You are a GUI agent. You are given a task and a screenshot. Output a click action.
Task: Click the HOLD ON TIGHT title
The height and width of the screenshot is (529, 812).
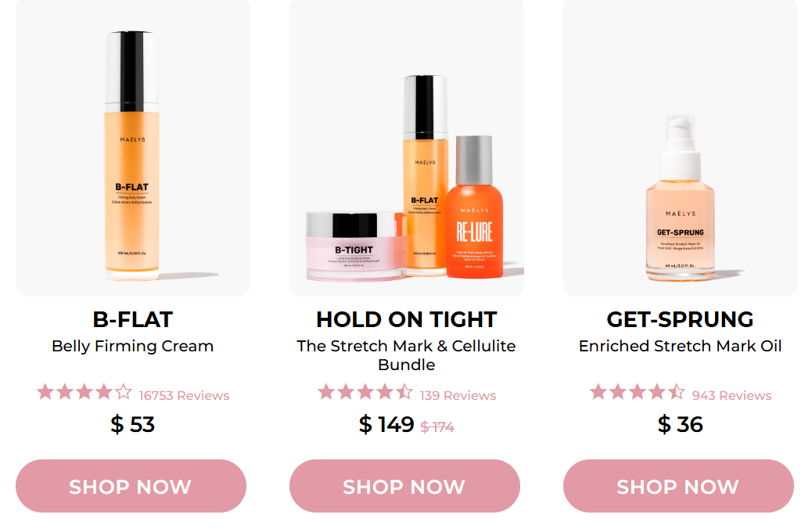coord(407,320)
